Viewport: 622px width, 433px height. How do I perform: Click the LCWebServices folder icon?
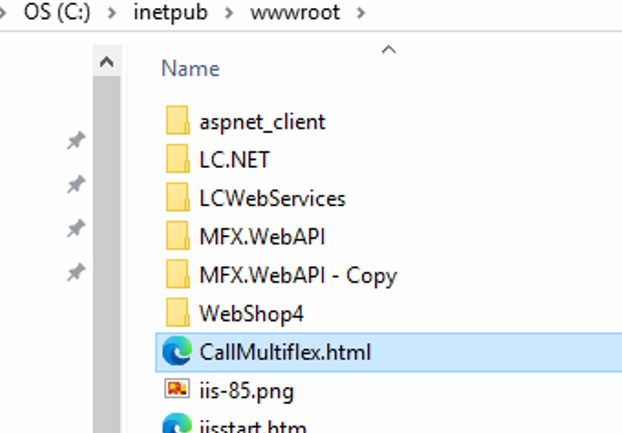point(177,198)
